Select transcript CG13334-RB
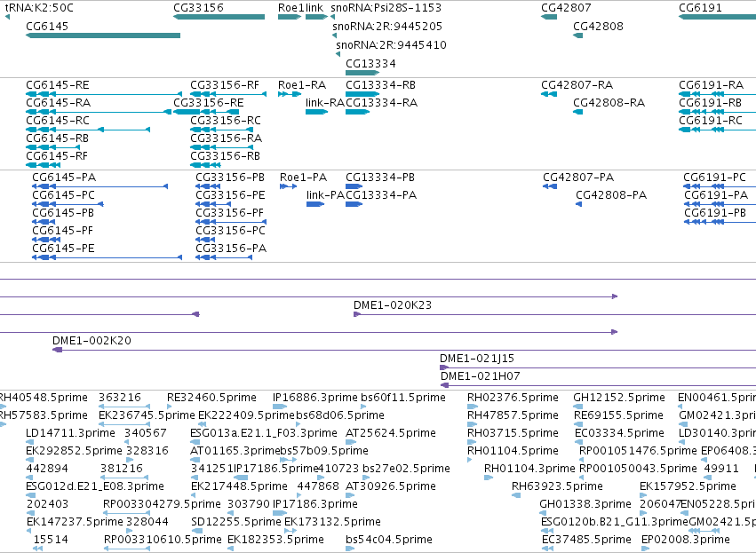This screenshot has height=553, width=756. coord(362,94)
